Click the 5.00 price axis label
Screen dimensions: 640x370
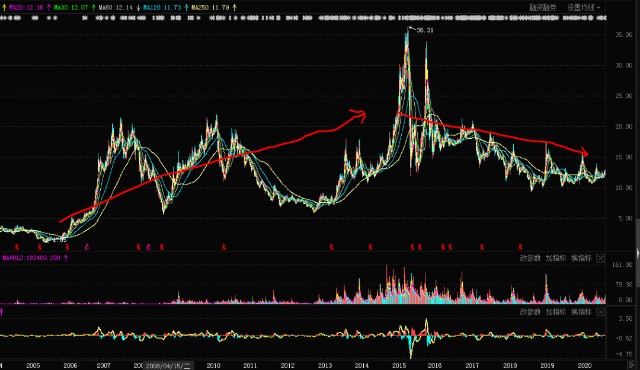pos(625,219)
